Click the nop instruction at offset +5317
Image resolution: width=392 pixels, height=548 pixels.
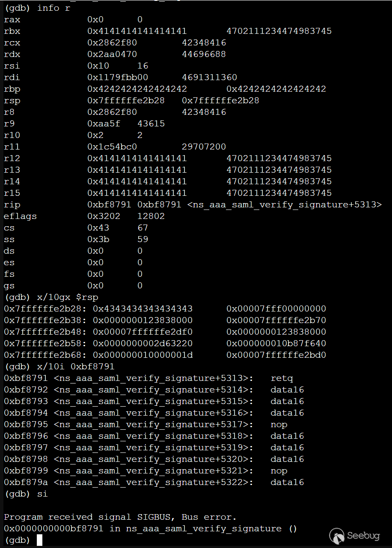click(279, 425)
